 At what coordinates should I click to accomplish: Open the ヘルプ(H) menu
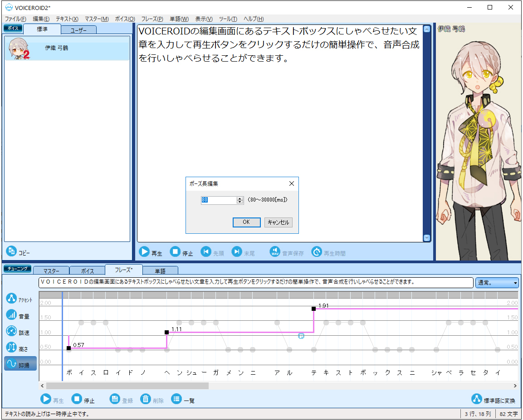[254, 19]
